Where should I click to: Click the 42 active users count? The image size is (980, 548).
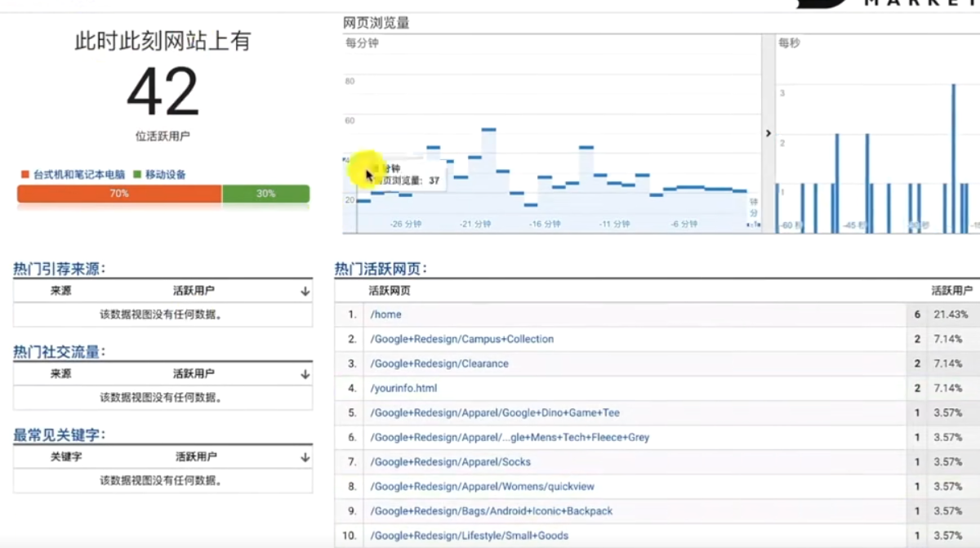(163, 92)
